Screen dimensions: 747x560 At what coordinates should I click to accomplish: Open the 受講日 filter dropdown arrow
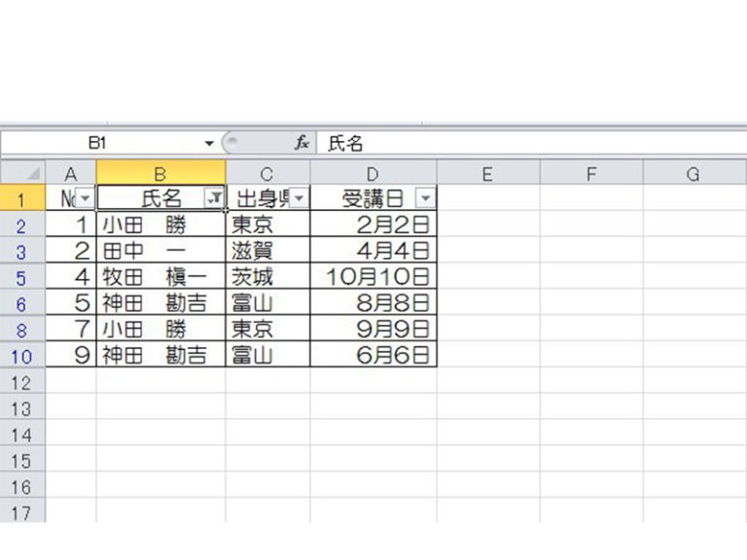(x=425, y=198)
